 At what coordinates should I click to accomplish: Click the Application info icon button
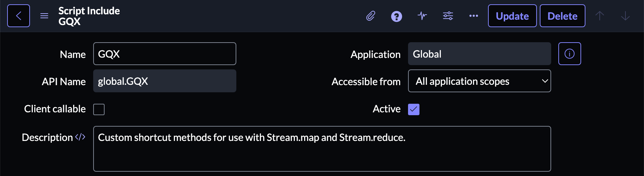[x=569, y=54]
